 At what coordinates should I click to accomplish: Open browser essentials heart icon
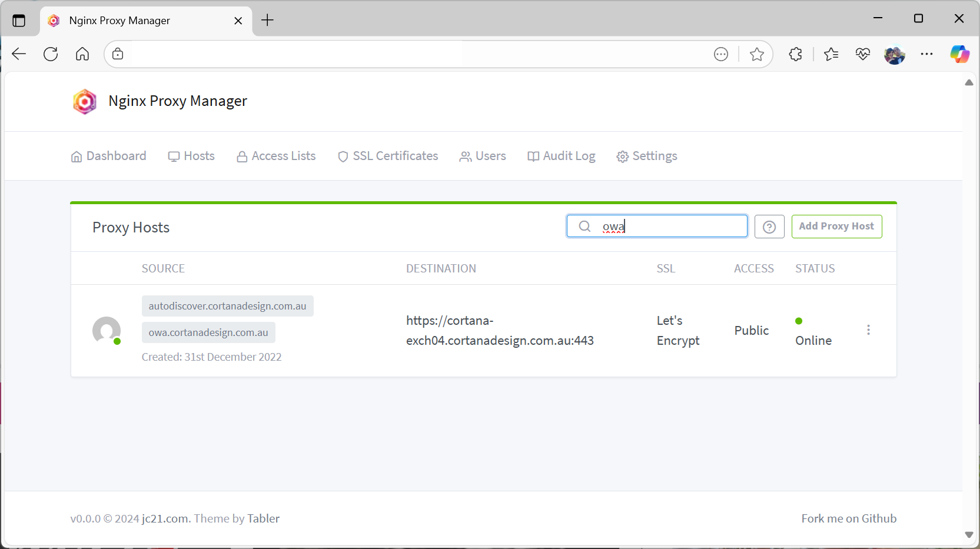pyautogui.click(x=863, y=54)
